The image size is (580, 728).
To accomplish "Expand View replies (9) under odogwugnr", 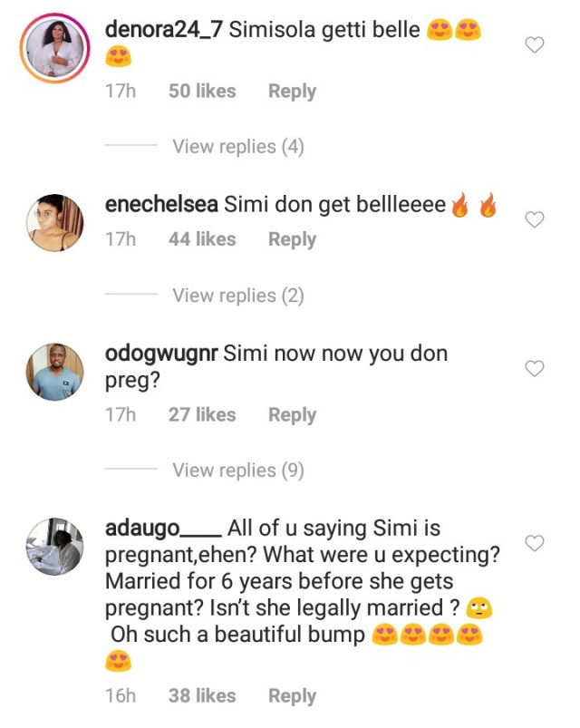I will pos(238,471).
